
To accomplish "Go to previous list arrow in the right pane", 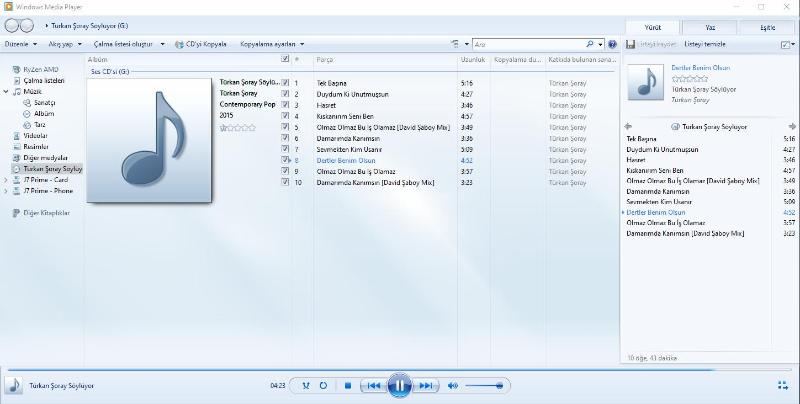I will click(628, 126).
